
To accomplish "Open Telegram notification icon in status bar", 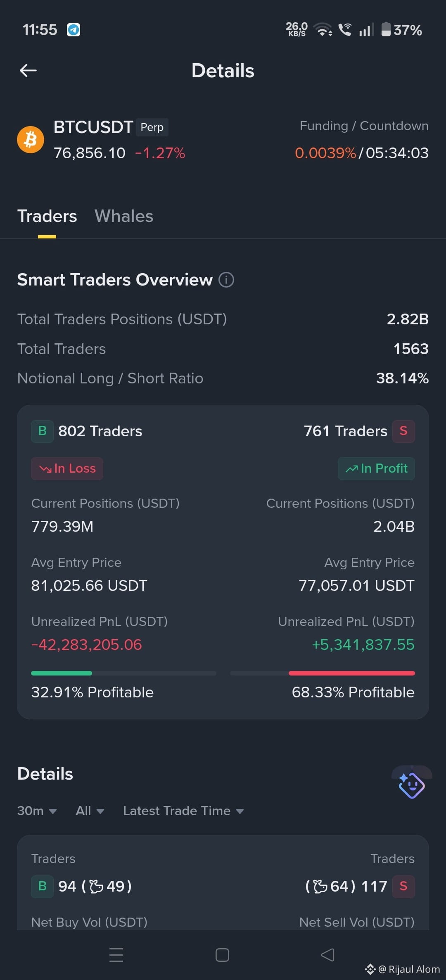I will click(74, 30).
